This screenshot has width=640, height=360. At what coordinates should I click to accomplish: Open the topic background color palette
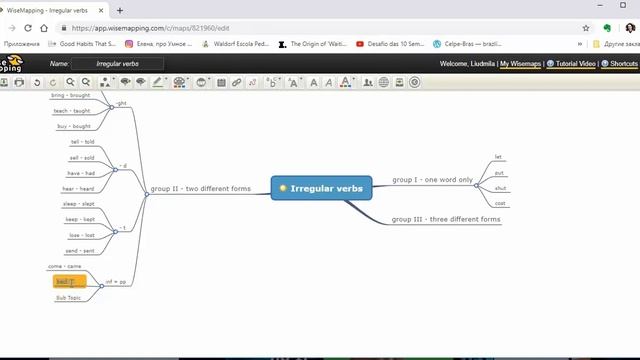click(180, 82)
